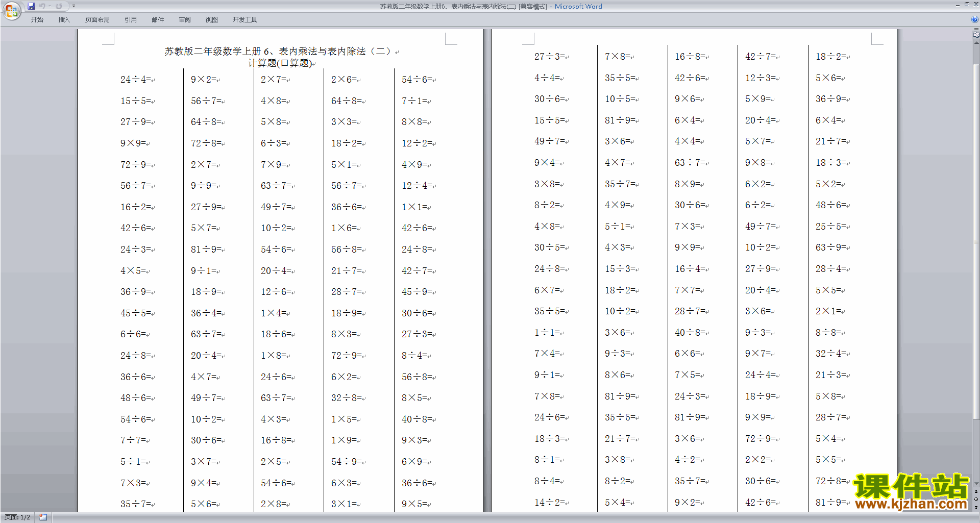Jump to previous page with double-up arrows

point(976,491)
